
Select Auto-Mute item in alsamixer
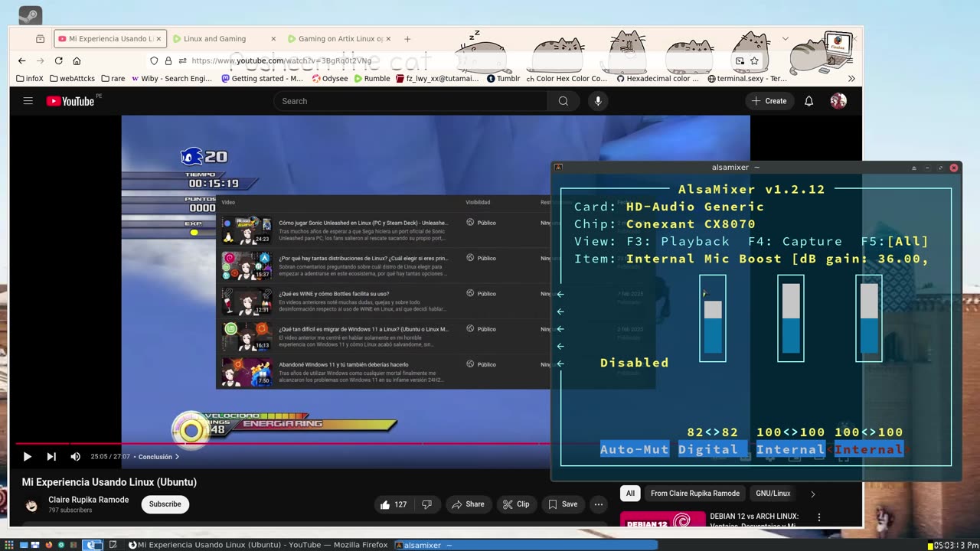click(x=634, y=449)
